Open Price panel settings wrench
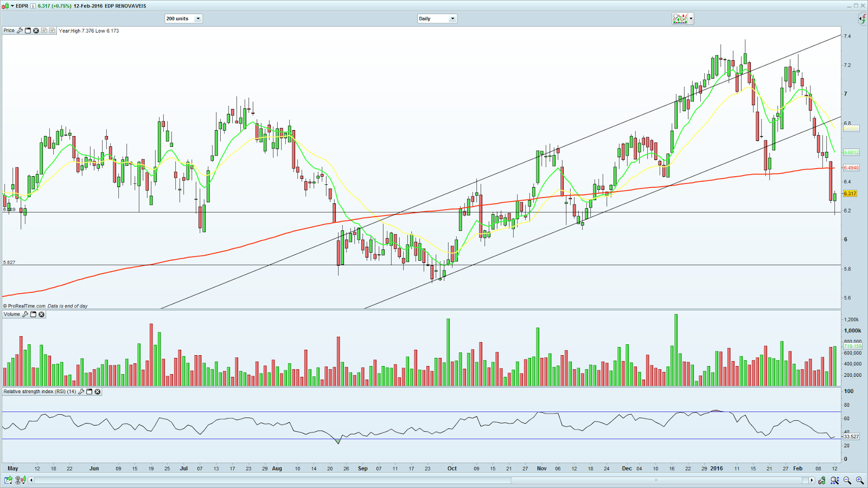 click(x=20, y=30)
